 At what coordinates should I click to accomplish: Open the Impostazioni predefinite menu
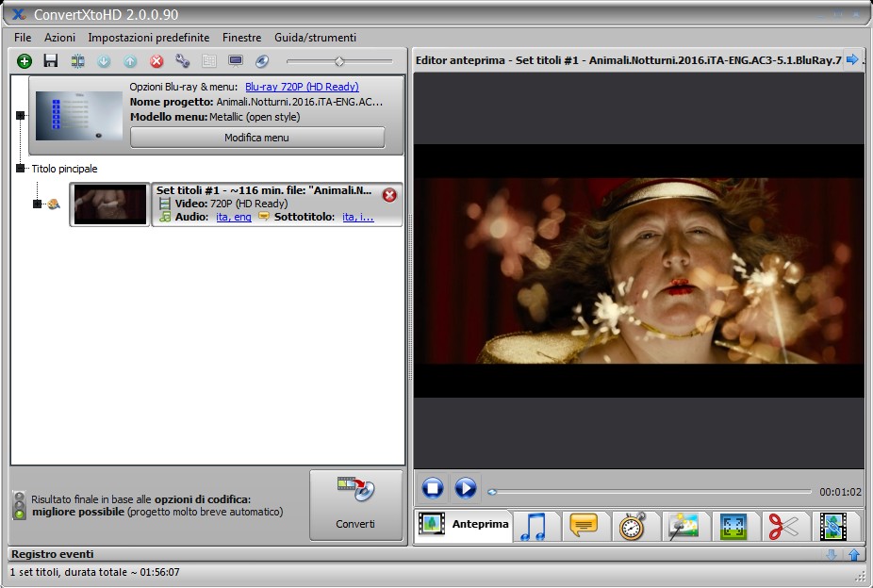point(149,38)
